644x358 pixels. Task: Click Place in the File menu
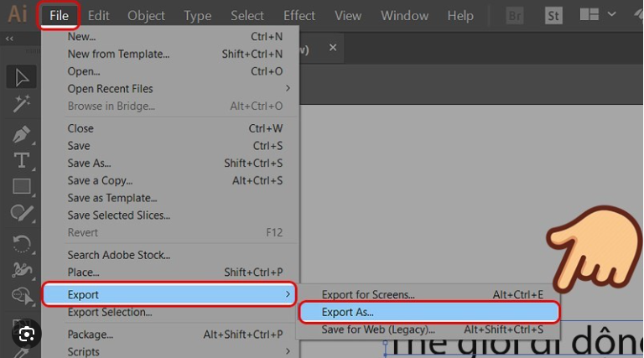coord(83,272)
